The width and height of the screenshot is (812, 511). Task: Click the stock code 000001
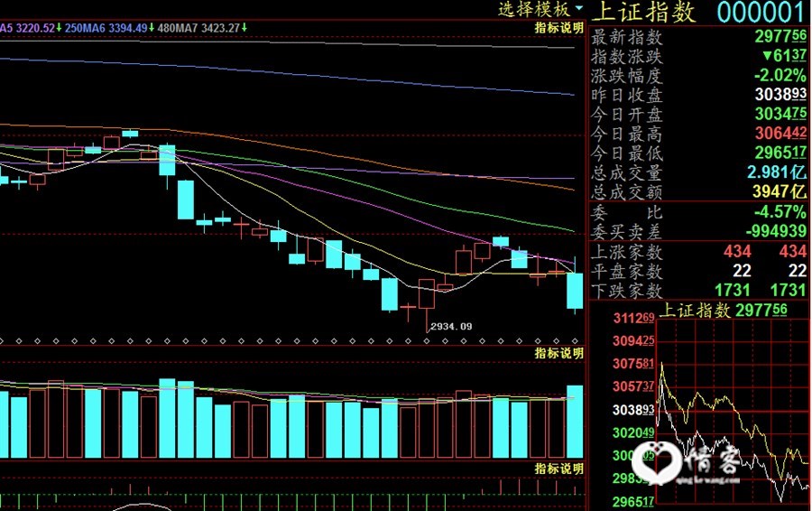(x=761, y=13)
